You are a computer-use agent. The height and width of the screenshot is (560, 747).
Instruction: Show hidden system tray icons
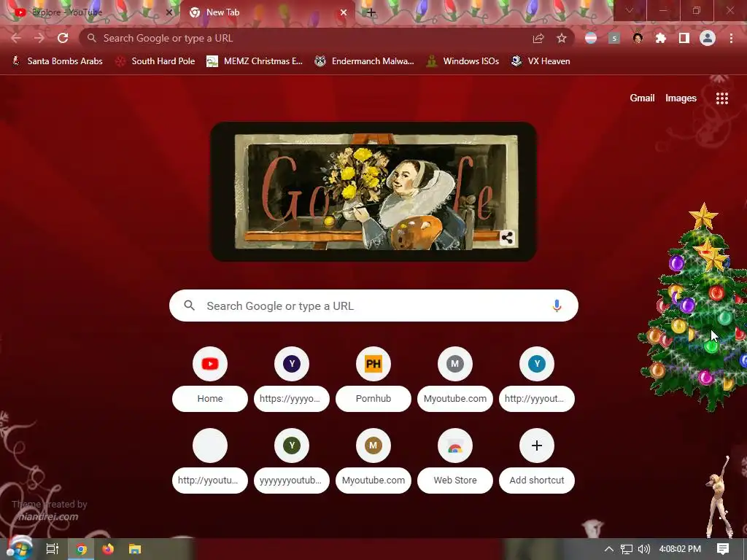click(x=609, y=549)
